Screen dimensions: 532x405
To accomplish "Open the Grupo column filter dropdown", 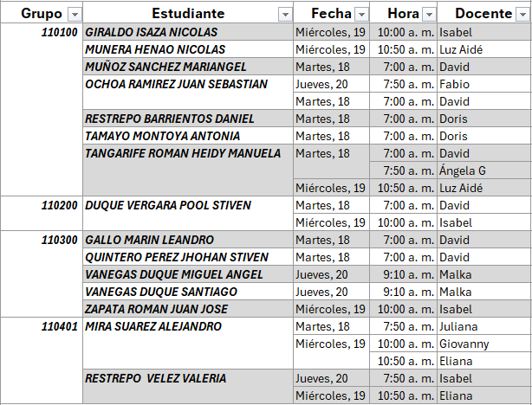I will pos(74,14).
